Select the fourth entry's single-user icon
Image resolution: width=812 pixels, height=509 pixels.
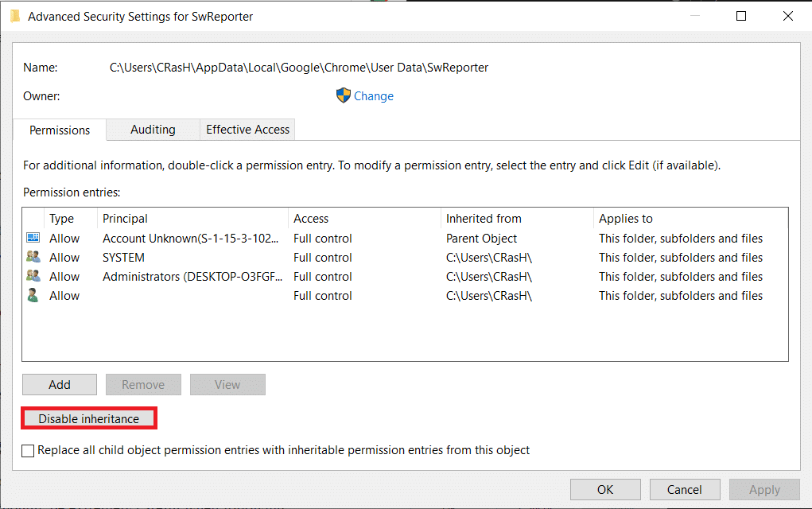(33, 296)
